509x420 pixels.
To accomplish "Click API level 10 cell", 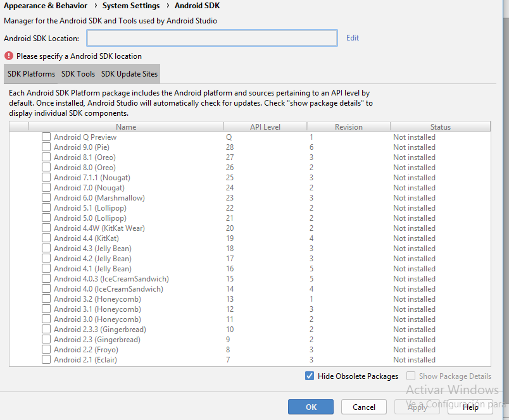I will coord(230,330).
